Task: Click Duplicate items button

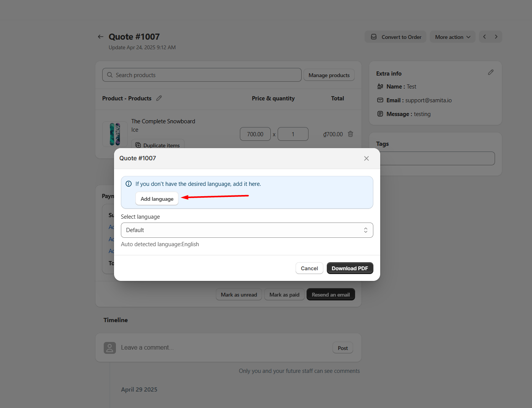Action: pyautogui.click(x=158, y=144)
